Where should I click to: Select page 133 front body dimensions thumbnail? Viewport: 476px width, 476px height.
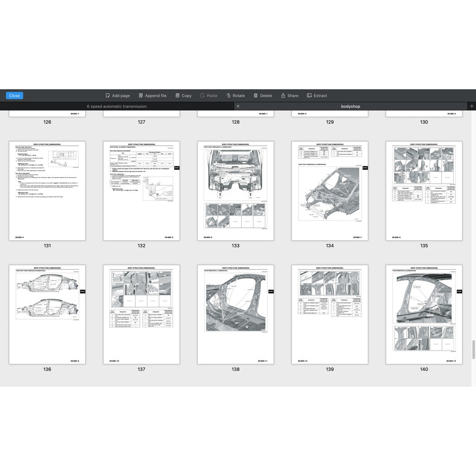[x=236, y=191]
